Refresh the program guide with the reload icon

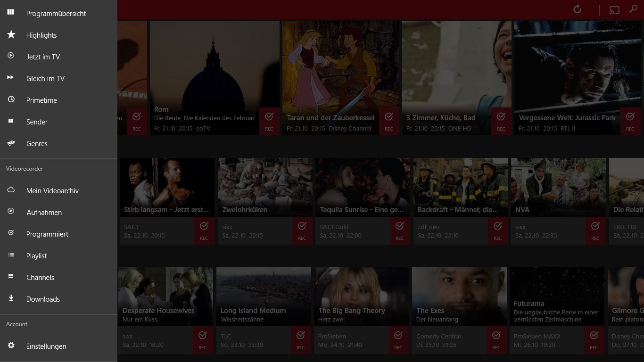pos(577,9)
